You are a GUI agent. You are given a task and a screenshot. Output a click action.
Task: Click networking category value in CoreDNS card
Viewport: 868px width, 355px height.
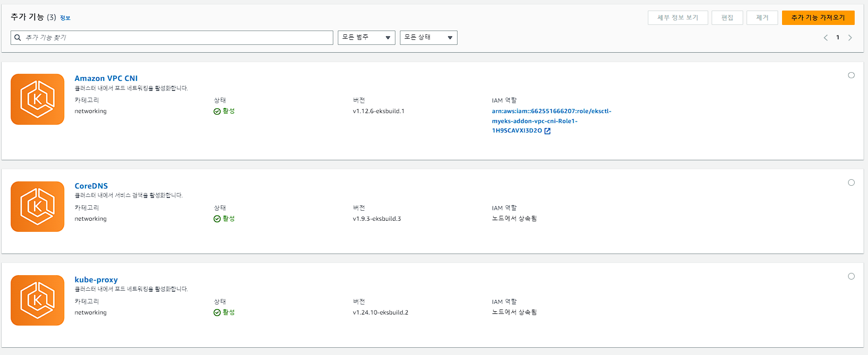[90, 219]
